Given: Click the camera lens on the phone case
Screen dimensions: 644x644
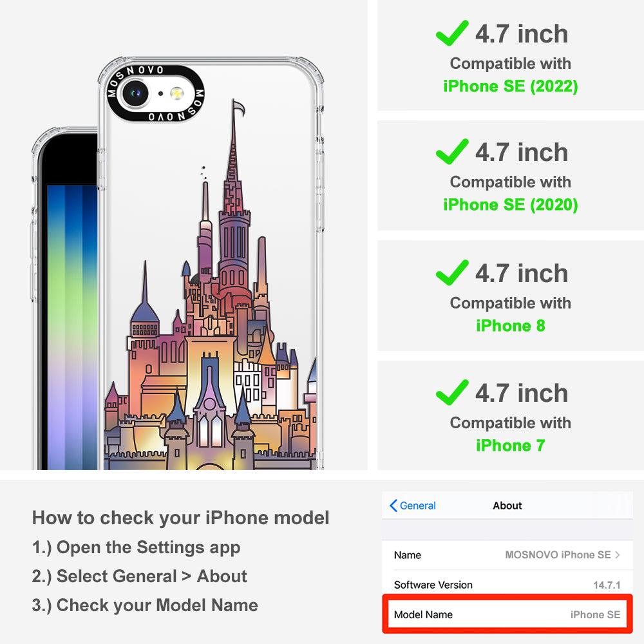Looking at the screenshot, I should click(135, 93).
